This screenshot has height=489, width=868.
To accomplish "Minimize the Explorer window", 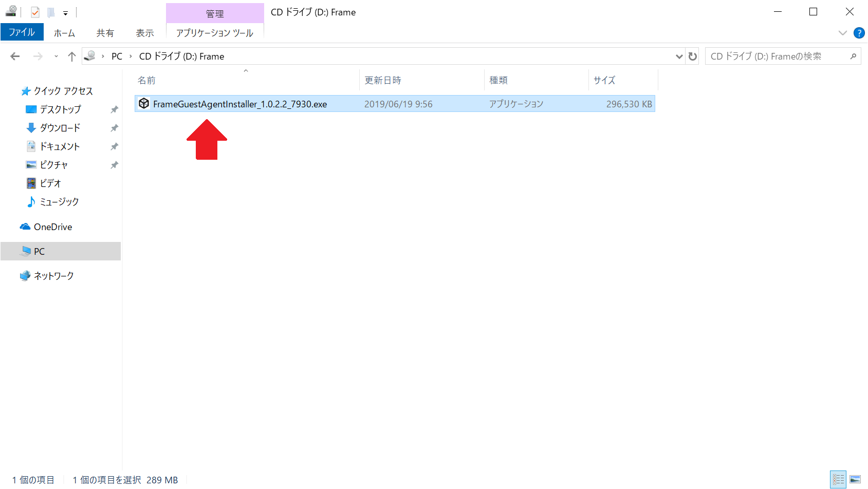I will pos(778,12).
